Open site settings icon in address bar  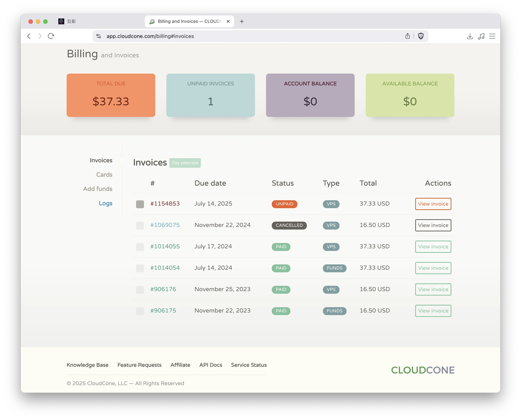coord(99,36)
